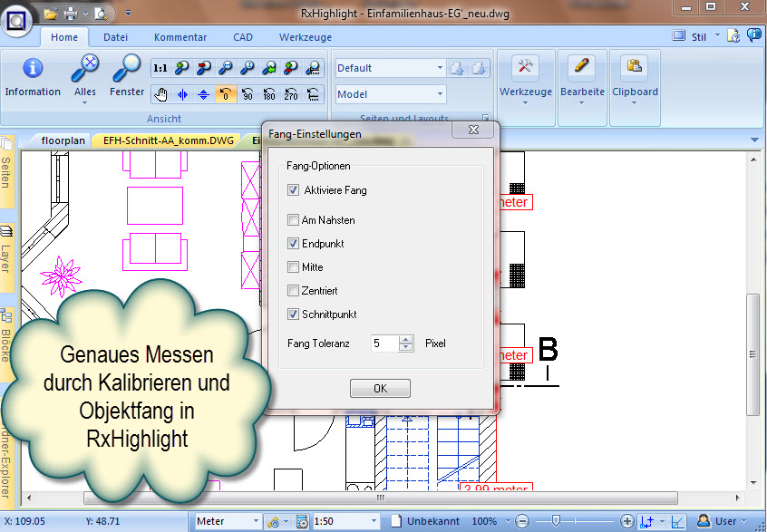Screen dimensions: 767x532
Task: Click the Alles zoom-all icon
Action: [x=85, y=68]
